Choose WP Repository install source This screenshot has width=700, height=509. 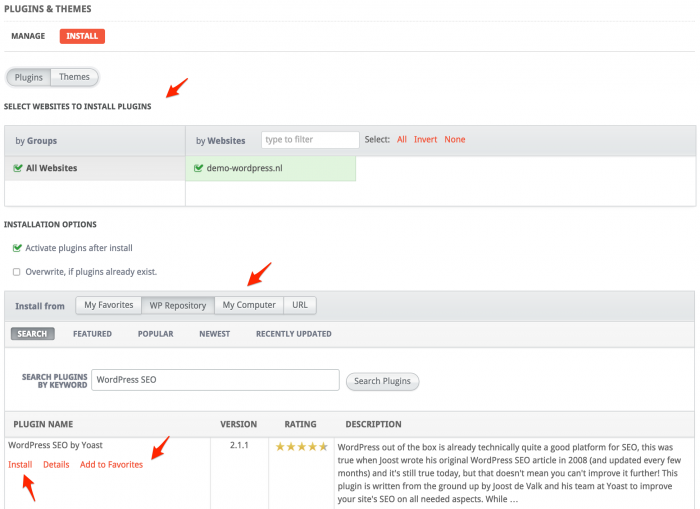click(x=178, y=305)
